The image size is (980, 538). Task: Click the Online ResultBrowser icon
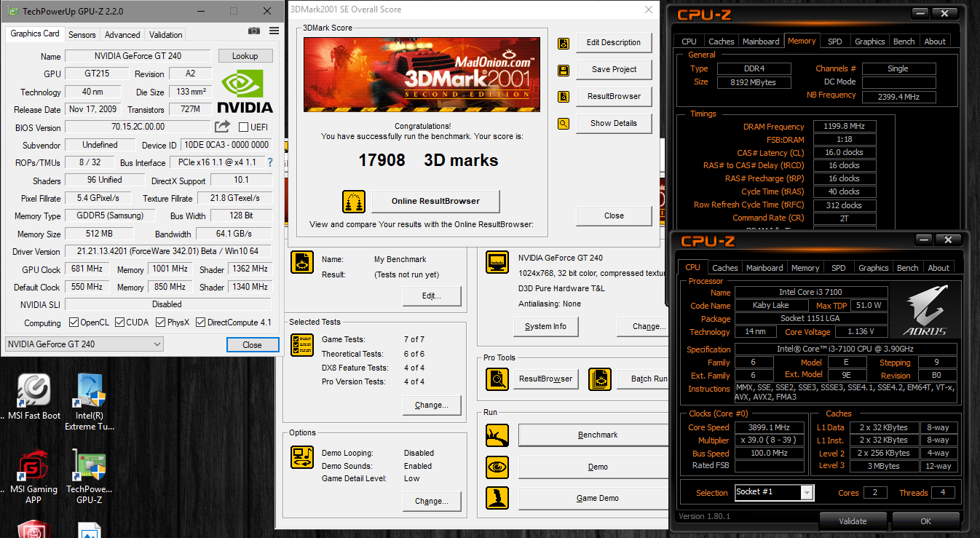coord(354,202)
